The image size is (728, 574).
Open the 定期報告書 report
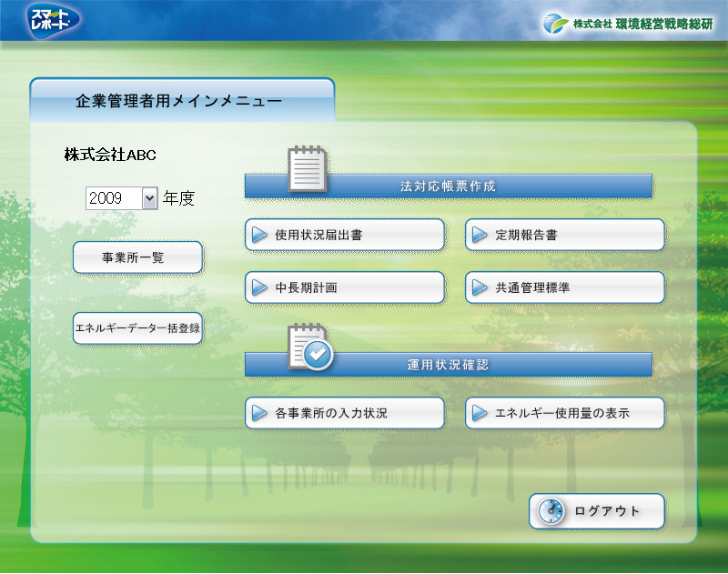tap(564, 235)
